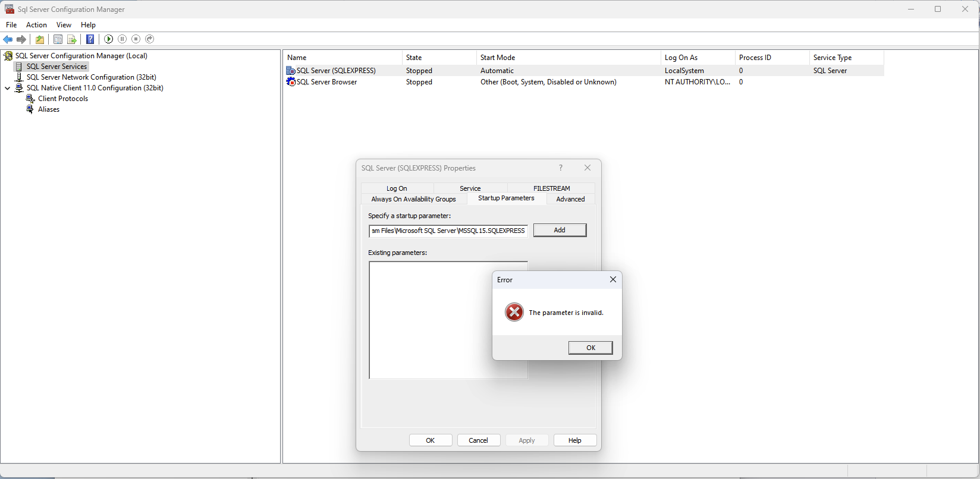The width and height of the screenshot is (980, 479).
Task: Click the SQL Native Client 11.0 Configuration icon
Action: (20, 88)
